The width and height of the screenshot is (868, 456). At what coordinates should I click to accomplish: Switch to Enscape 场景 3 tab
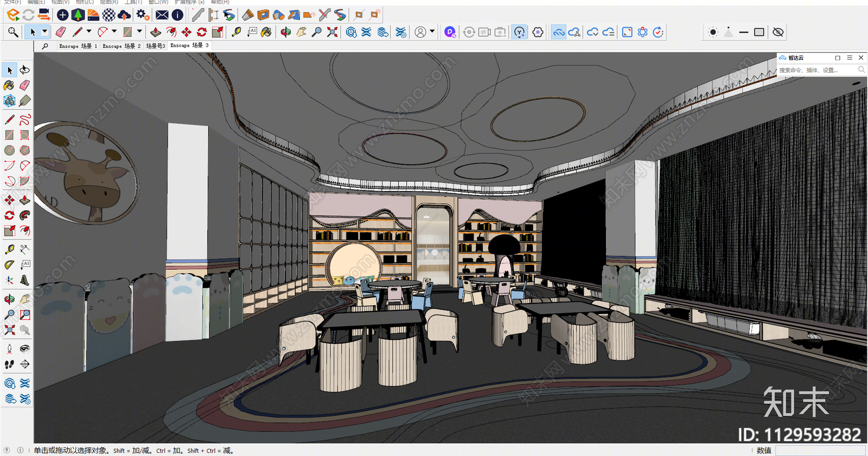[x=189, y=46]
